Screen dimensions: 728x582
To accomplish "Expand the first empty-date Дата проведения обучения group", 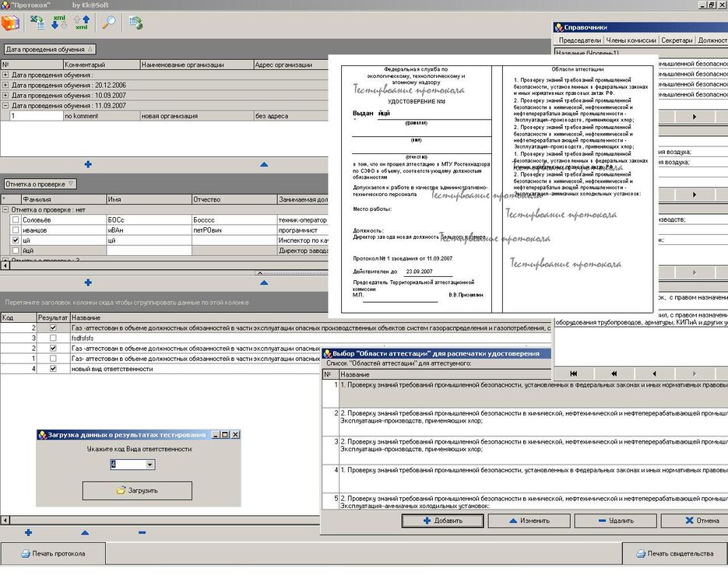I will click(x=5, y=75).
